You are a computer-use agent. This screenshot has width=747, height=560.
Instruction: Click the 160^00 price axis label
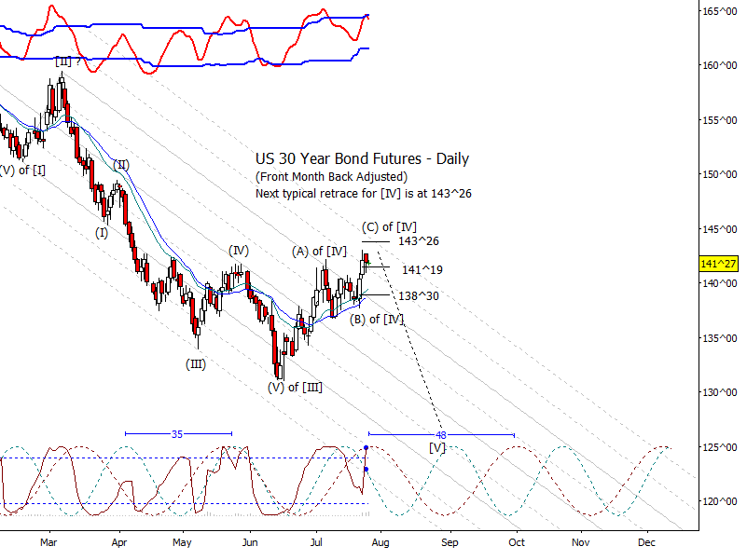[720, 65]
